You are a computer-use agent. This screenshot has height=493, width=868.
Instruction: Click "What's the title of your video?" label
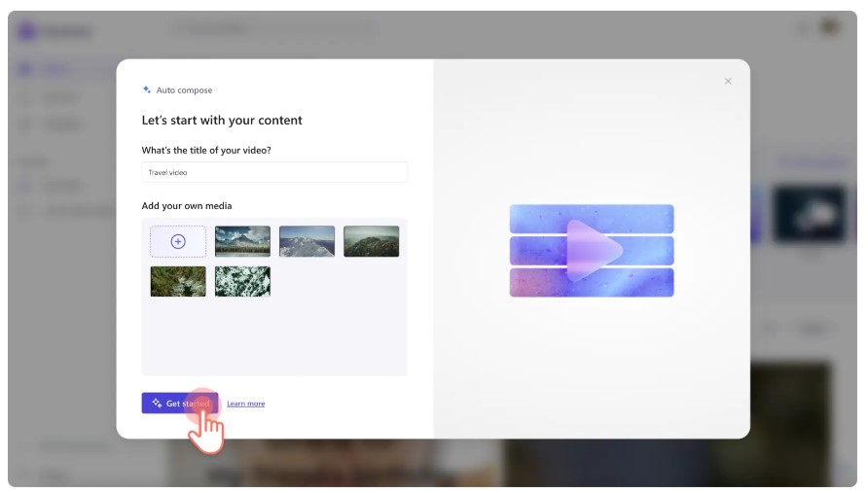[206, 150]
